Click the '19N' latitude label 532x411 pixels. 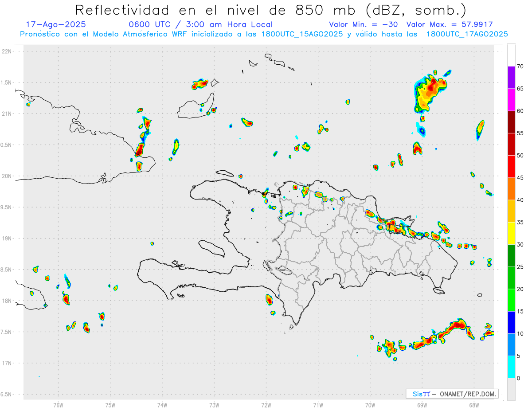click(8, 239)
